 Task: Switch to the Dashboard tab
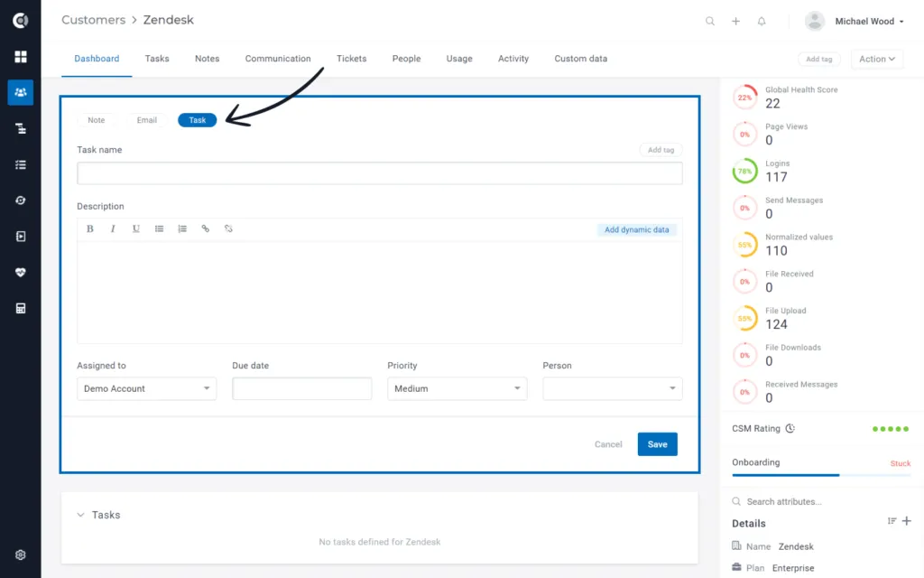tap(97, 59)
